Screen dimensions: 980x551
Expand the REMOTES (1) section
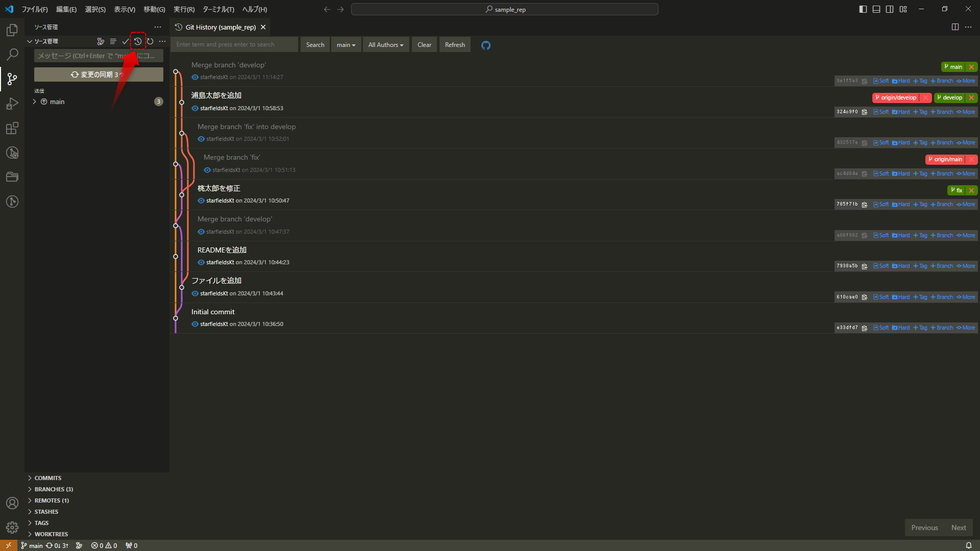[51, 500]
